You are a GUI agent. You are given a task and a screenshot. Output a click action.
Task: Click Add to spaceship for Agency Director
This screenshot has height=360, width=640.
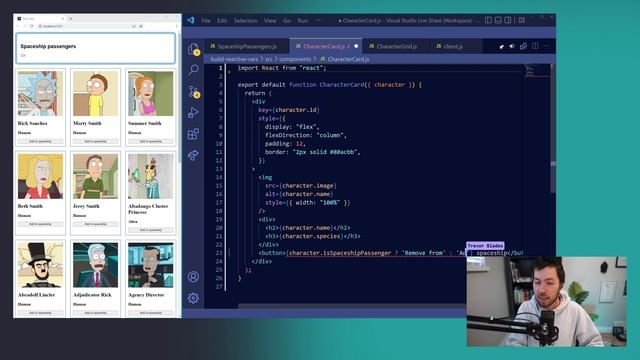(151, 313)
